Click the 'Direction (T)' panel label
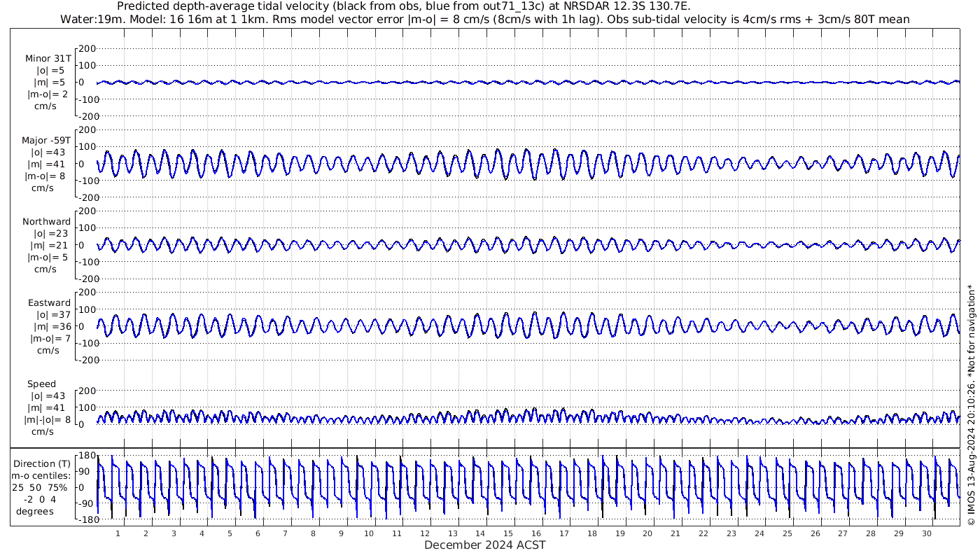The height and width of the screenshot is (560, 980). [x=43, y=463]
